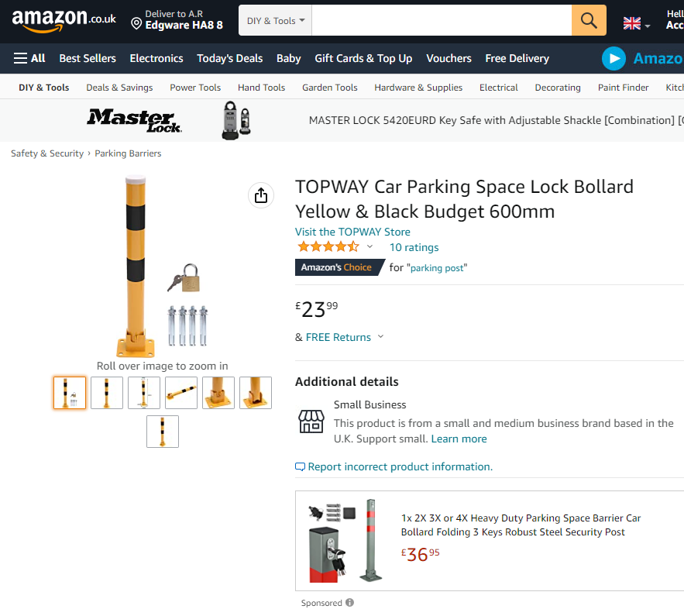This screenshot has width=684, height=616.
Task: Click the orange search magnifier button
Action: (589, 20)
